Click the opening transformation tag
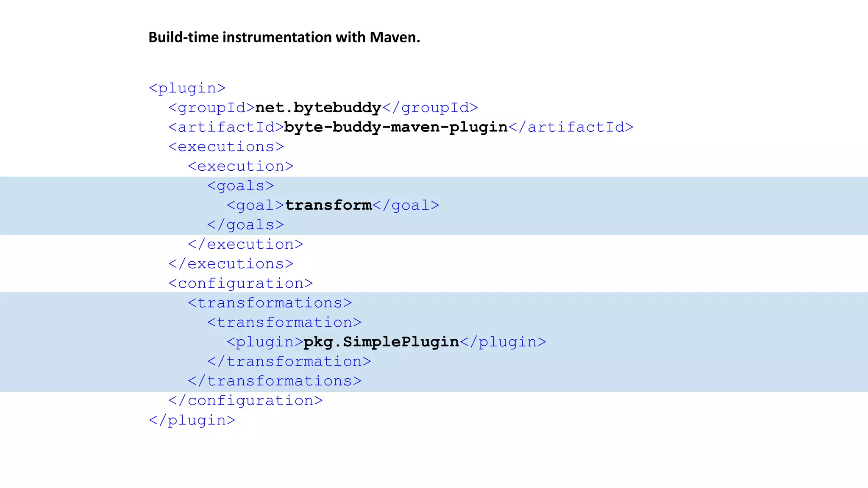Screen dimensions: 868x488 pyautogui.click(x=284, y=322)
